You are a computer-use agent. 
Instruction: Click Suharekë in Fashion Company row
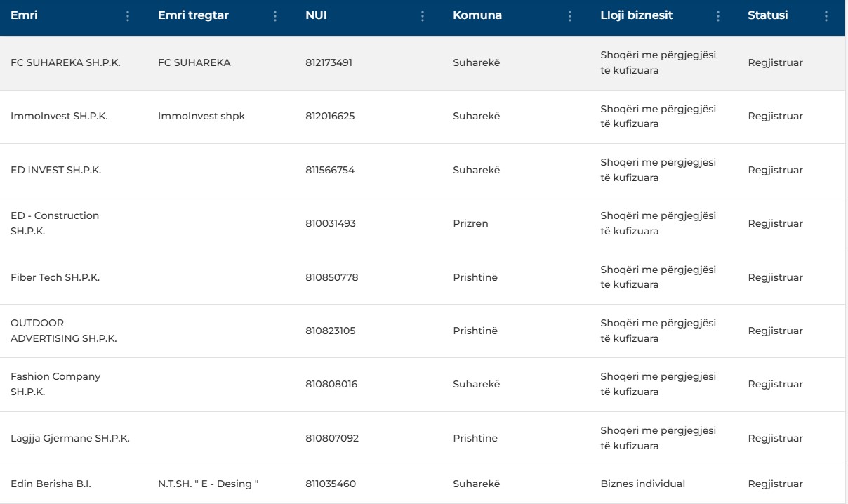pos(477,384)
